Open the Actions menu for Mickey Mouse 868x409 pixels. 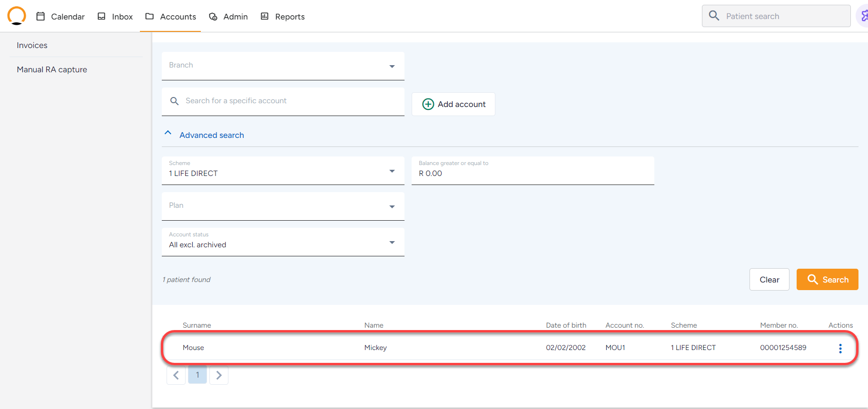pos(840,349)
